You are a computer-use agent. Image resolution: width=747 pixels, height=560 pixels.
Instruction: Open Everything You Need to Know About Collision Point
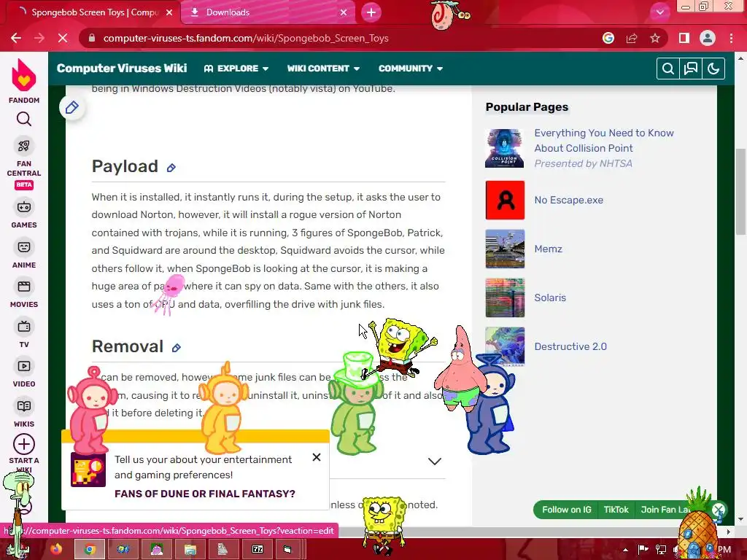603,141
